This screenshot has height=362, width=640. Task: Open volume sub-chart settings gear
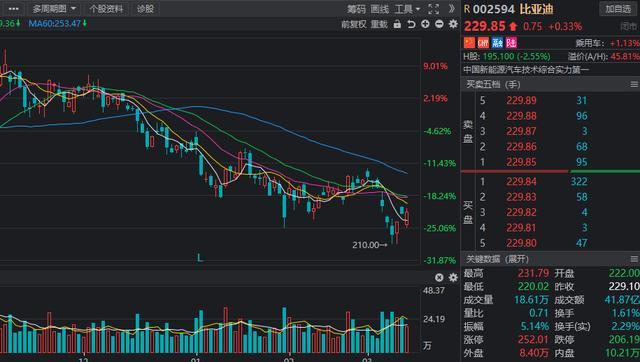pos(453,278)
